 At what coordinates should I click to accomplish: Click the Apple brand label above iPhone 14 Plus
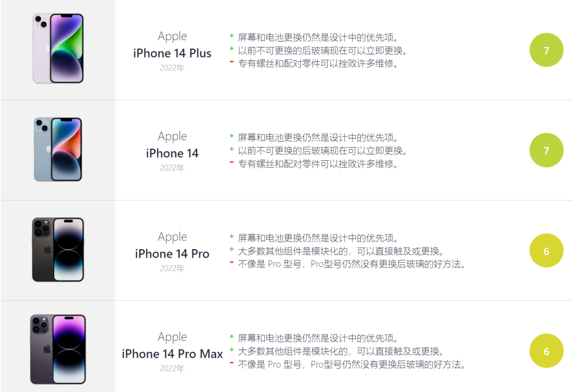[x=172, y=37]
